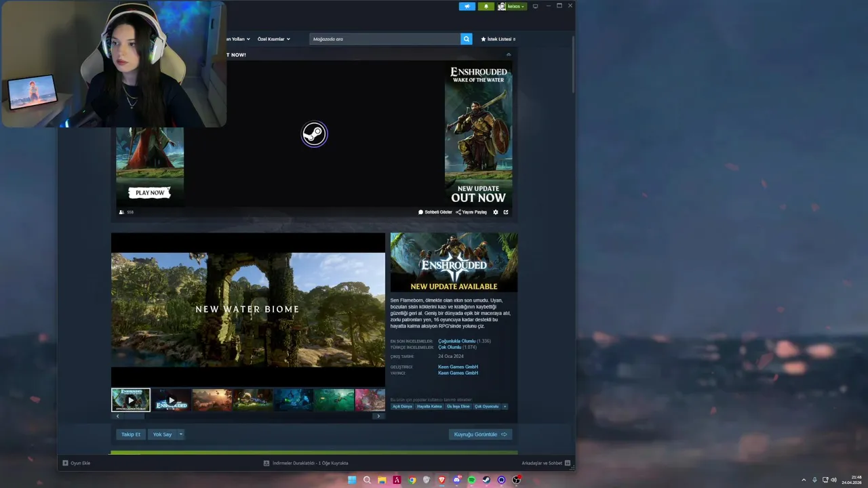Select the second Enshrouded trailer thumbnail
Viewport: 868px width, 488px height.
pos(172,400)
